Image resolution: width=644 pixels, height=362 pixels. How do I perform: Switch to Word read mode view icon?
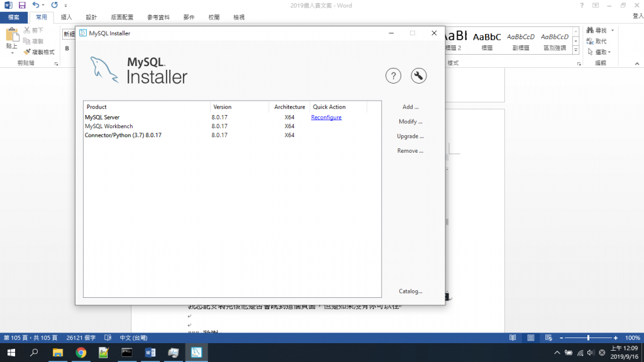tap(513, 337)
